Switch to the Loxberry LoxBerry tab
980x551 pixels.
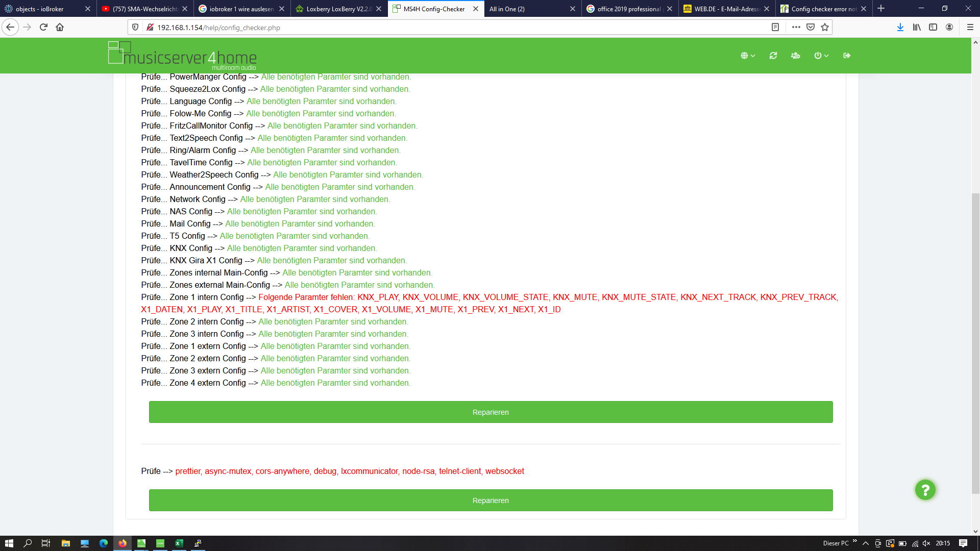[x=337, y=9]
